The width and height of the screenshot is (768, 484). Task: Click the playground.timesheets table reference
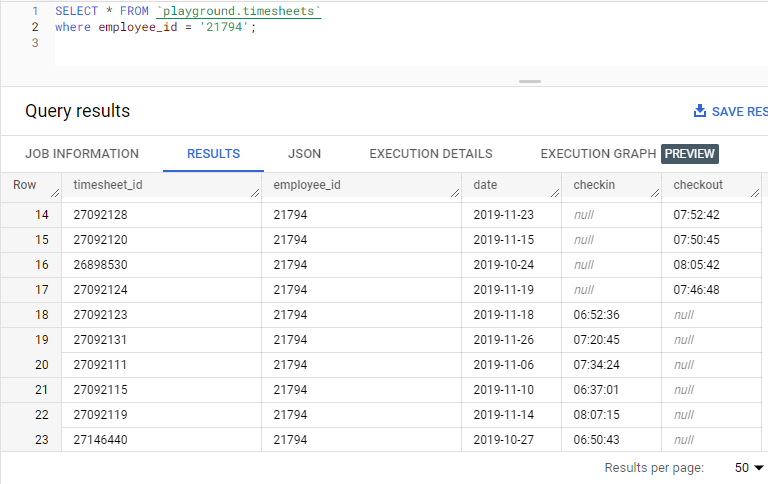coord(239,11)
